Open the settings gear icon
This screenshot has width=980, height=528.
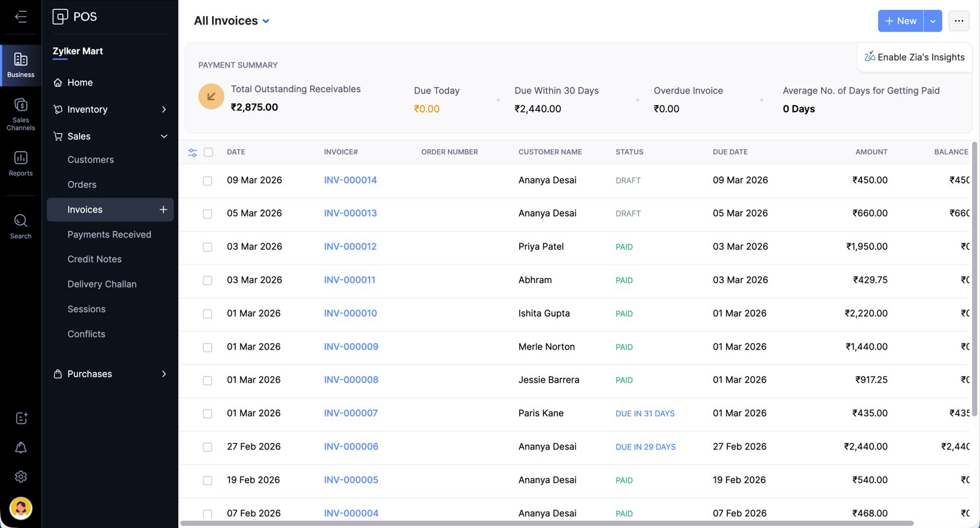(x=21, y=477)
